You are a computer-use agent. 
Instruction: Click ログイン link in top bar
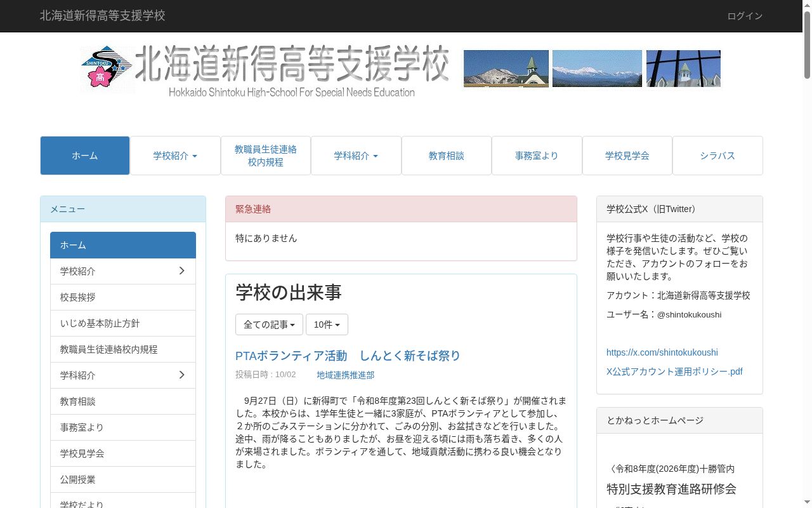(x=745, y=16)
